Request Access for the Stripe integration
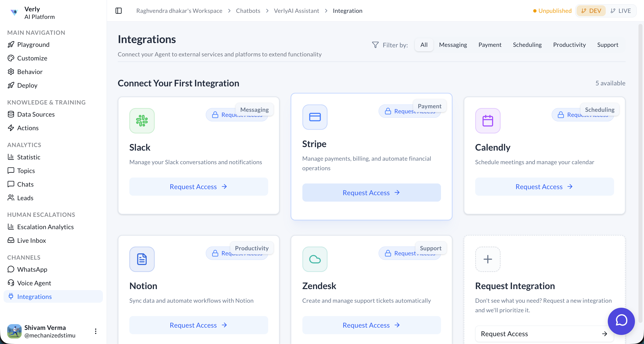The image size is (644, 344). tap(371, 192)
